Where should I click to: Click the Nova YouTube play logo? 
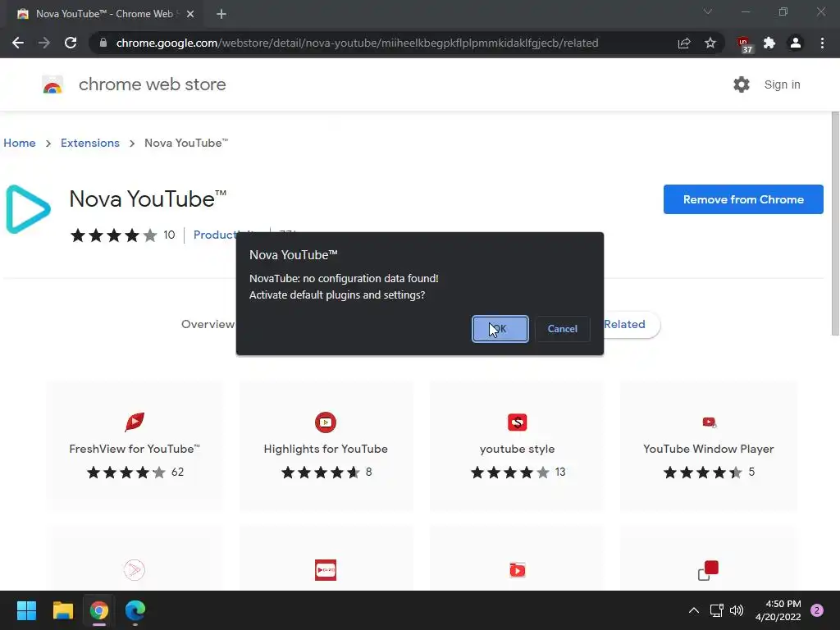(28, 209)
